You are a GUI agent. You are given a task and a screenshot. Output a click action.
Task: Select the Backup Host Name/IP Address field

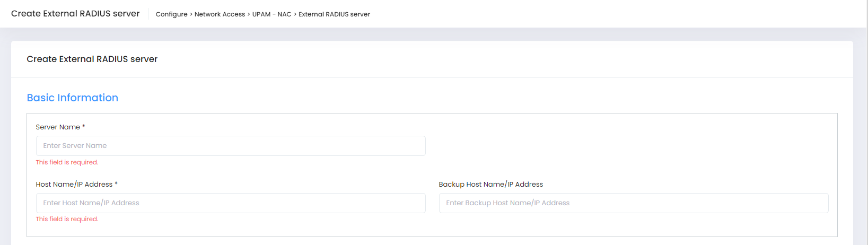pos(633,203)
